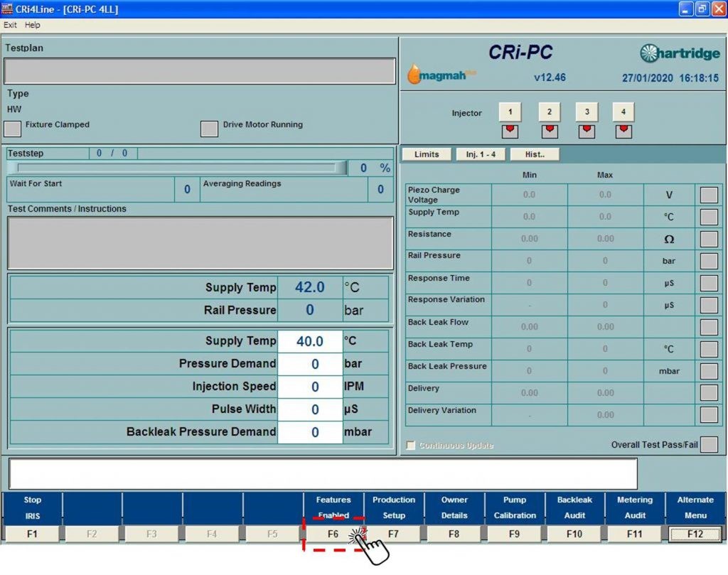Click F1 Stop IRIS button

click(x=32, y=534)
